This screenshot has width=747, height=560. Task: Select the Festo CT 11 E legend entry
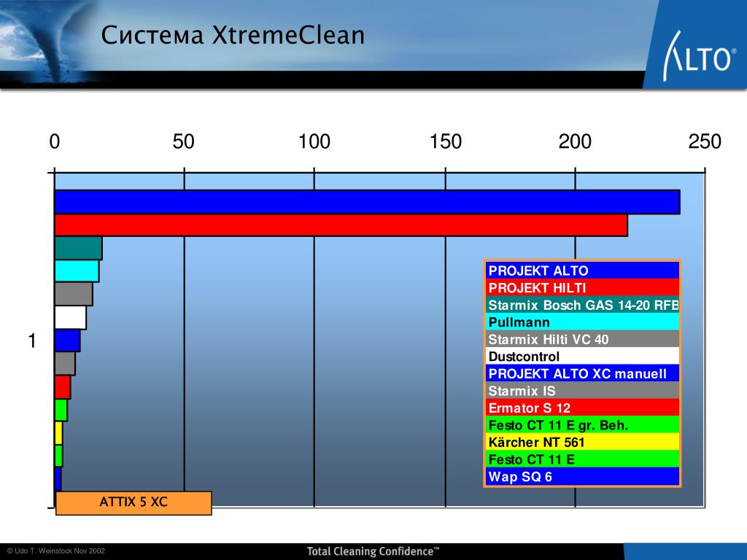[x=583, y=459]
